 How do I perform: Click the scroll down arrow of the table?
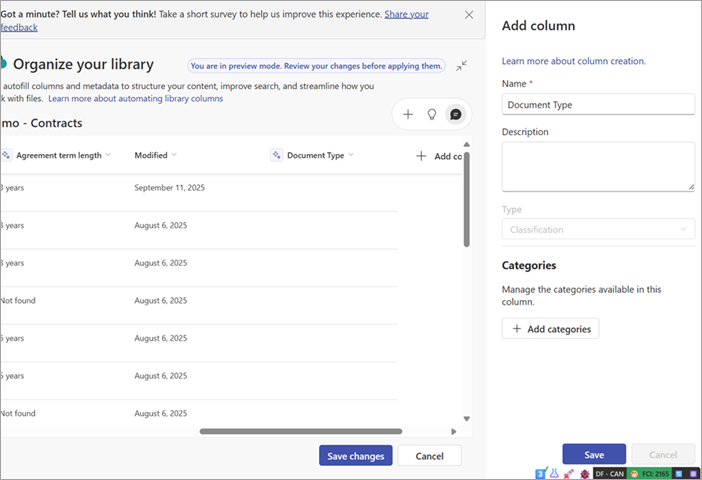[x=467, y=419]
